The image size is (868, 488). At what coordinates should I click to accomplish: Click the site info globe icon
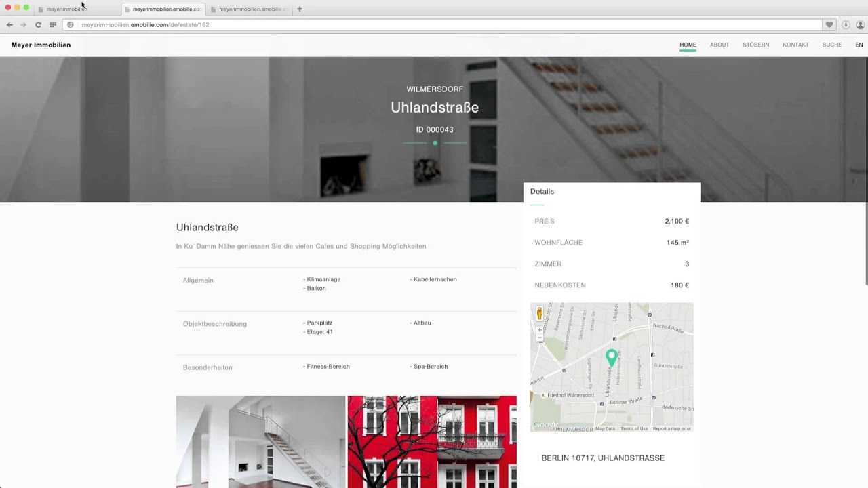pos(70,24)
